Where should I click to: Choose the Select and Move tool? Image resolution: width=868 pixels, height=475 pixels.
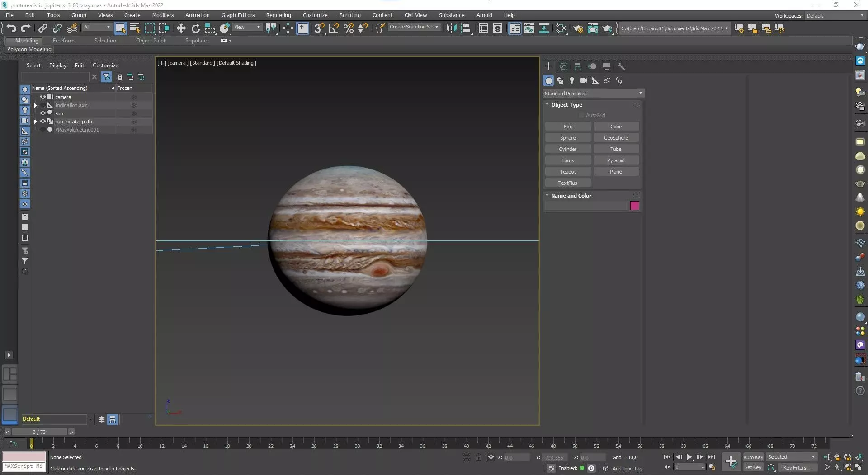coord(181,28)
